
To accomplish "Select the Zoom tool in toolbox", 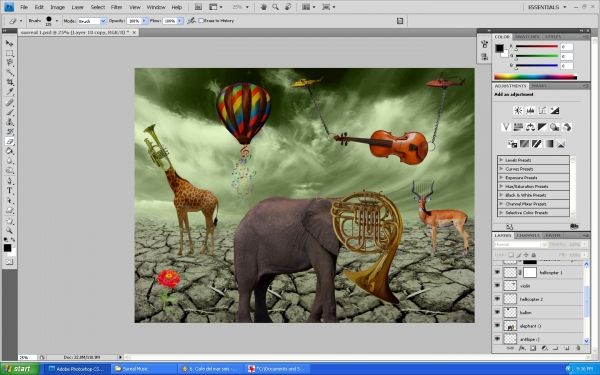I will (x=9, y=230).
